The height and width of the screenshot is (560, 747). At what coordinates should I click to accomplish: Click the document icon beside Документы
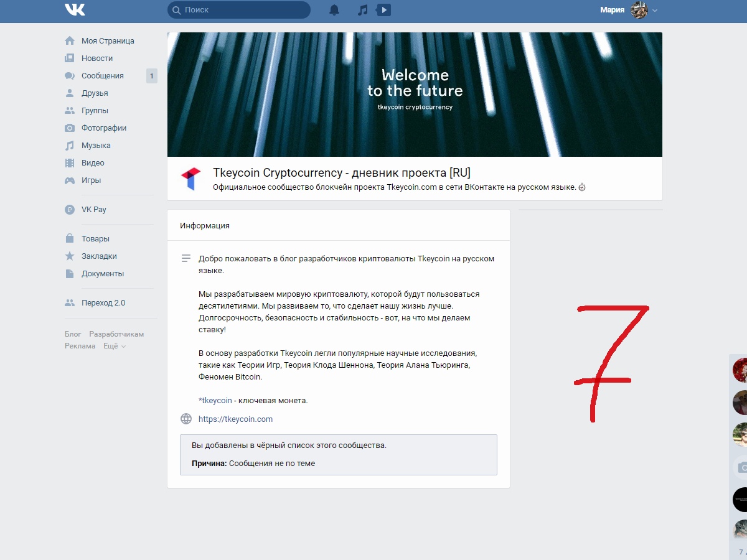pos(70,273)
